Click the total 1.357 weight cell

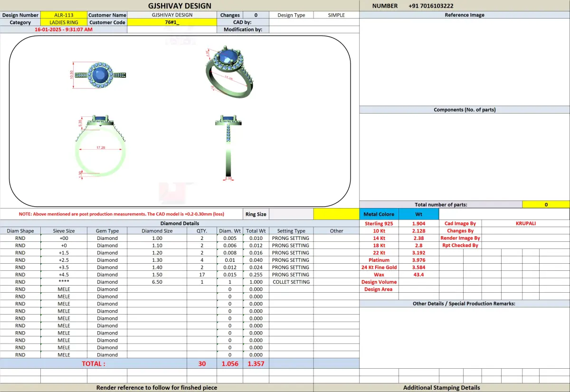tap(256, 363)
